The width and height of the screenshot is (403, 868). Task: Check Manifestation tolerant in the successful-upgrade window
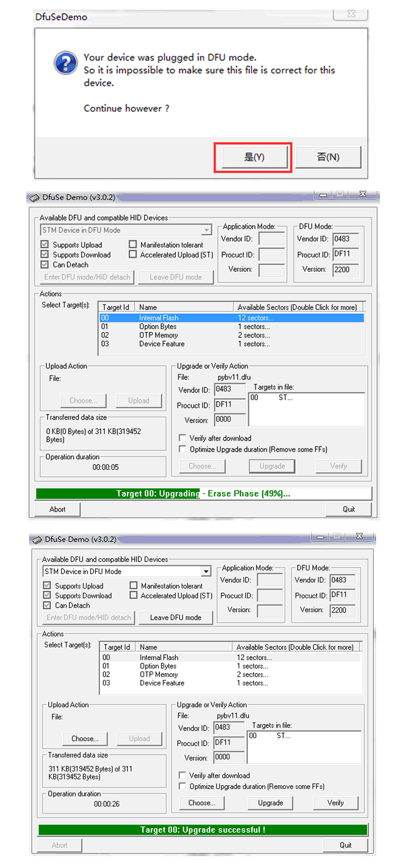click(134, 585)
